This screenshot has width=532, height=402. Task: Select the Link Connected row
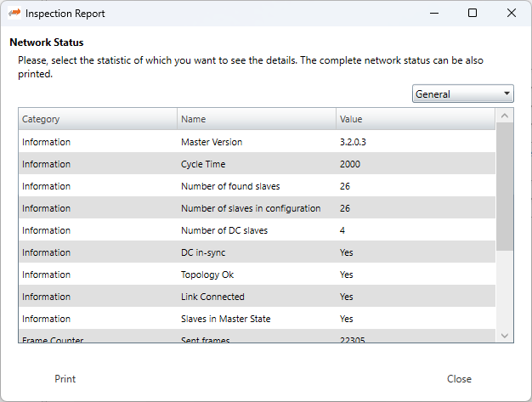coord(212,297)
